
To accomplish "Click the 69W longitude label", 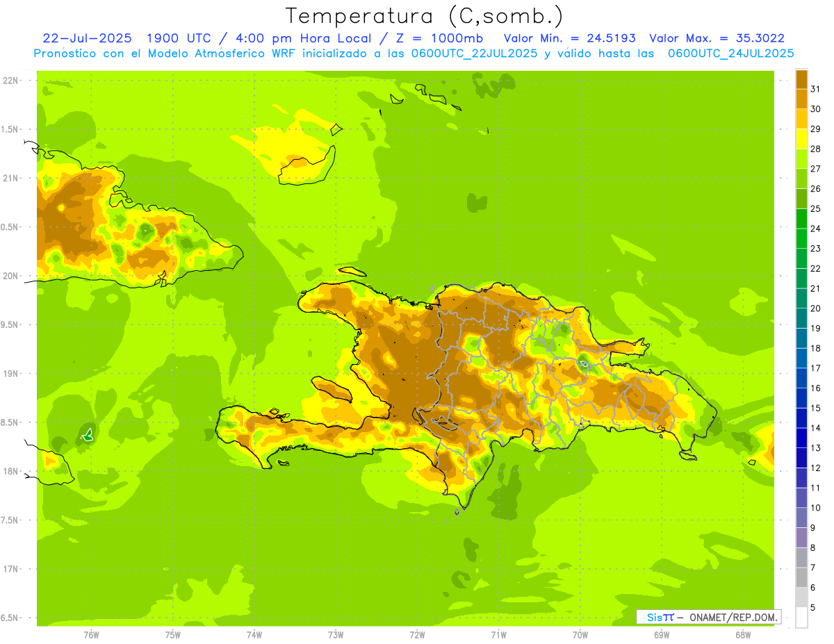I will click(x=662, y=635).
